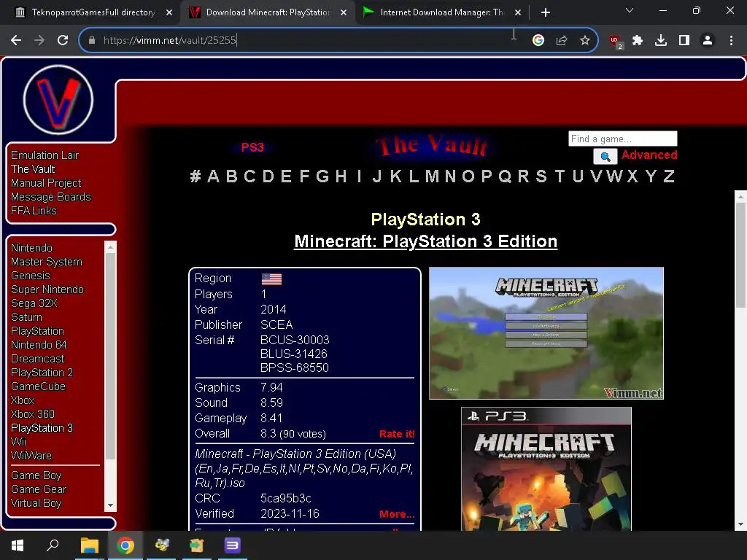The image size is (747, 560).
Task: Open Windows Start menu
Action: (x=18, y=545)
